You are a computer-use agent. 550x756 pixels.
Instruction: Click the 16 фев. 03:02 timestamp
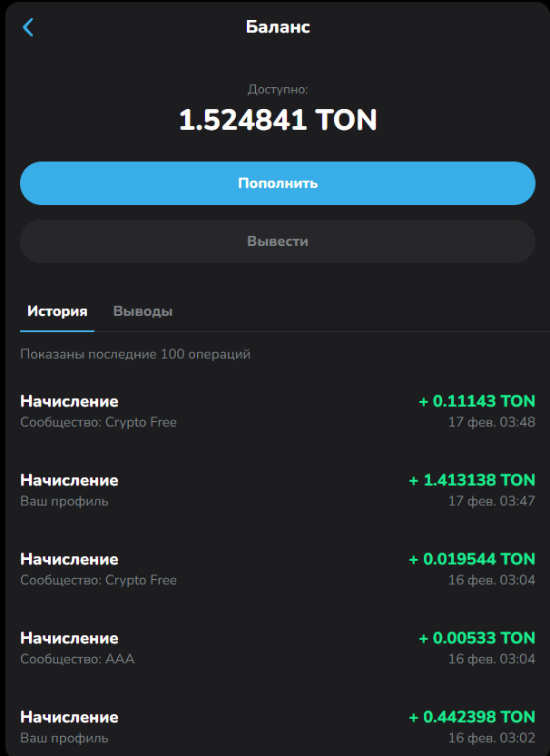[492, 738]
